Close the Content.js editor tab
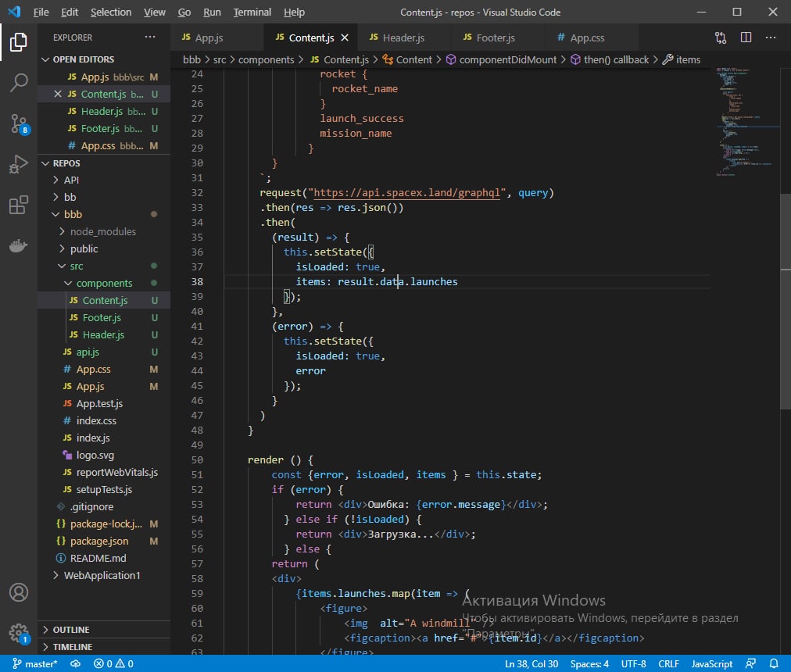Screen dimensions: 791x672 click(345, 38)
